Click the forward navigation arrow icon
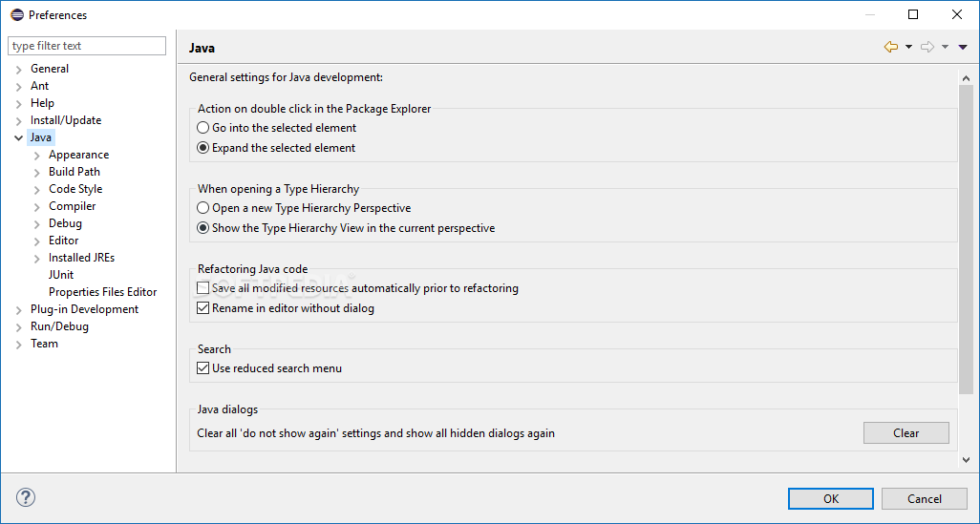980x524 pixels. coord(927,47)
